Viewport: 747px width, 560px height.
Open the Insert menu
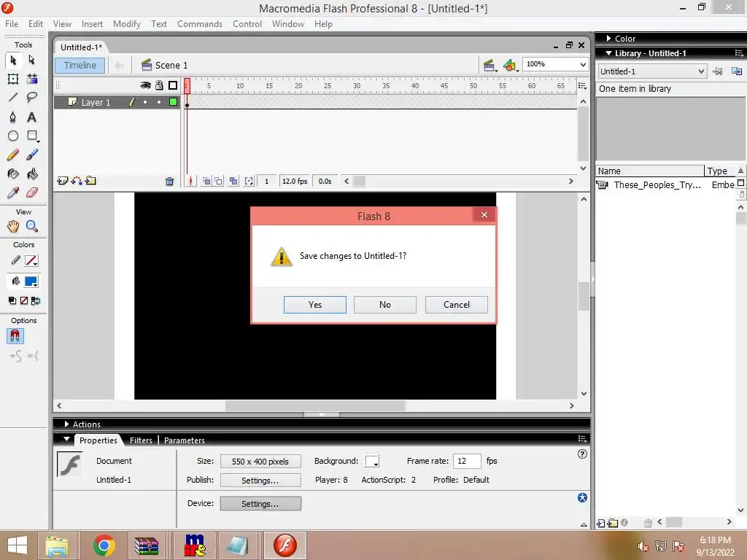92,24
